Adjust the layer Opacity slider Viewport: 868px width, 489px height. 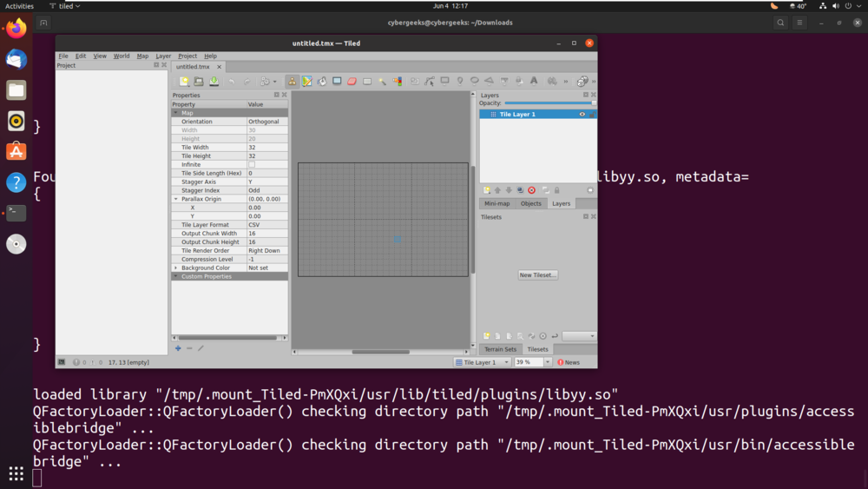(x=549, y=103)
